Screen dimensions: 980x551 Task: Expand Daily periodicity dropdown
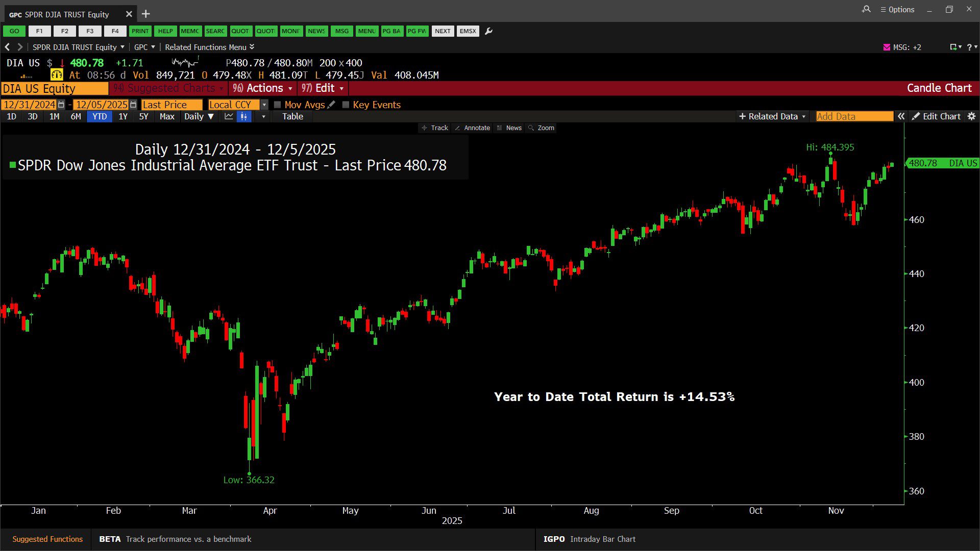(199, 116)
